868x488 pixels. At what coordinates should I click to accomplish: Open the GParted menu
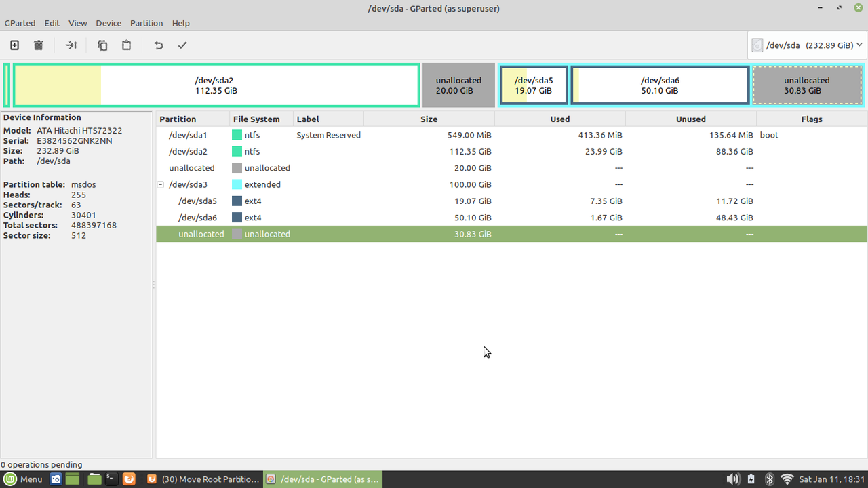click(20, 23)
